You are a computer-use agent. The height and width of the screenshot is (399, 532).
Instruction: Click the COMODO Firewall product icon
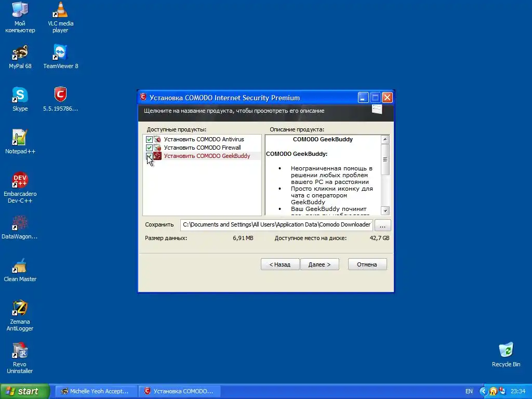pos(157,148)
